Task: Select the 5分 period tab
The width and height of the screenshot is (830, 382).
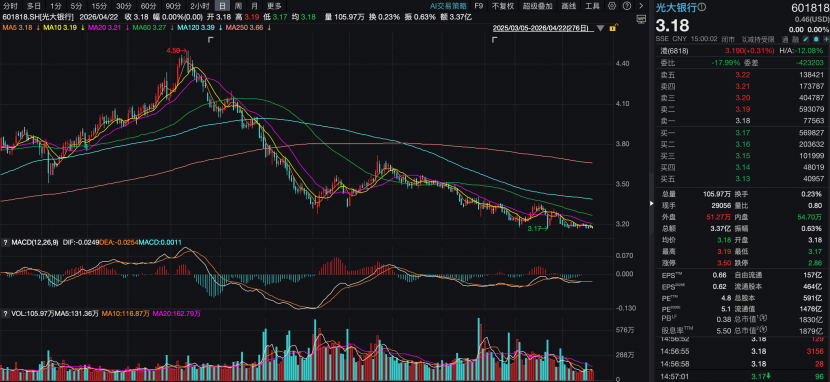Action: tap(76, 6)
